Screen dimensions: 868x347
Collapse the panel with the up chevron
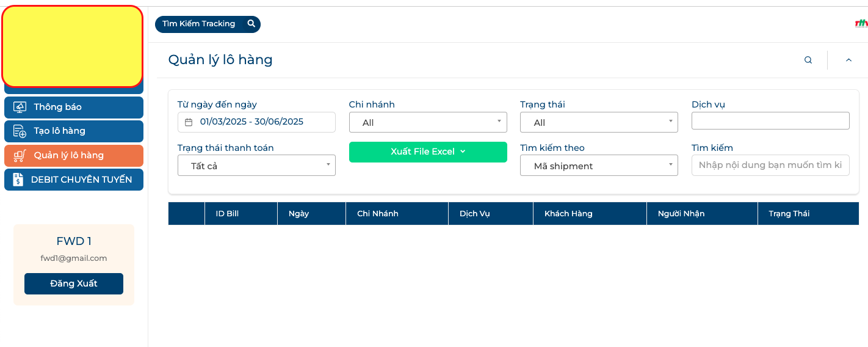pyautogui.click(x=848, y=60)
